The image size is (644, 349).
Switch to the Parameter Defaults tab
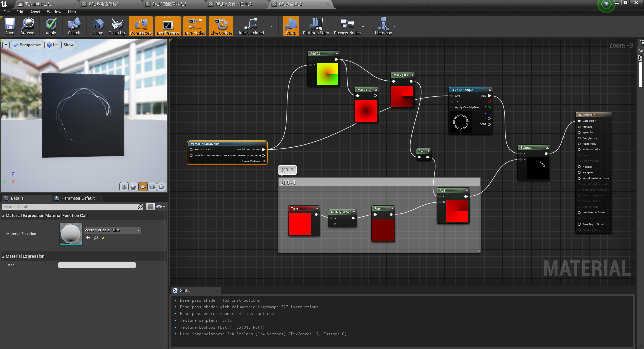click(77, 198)
